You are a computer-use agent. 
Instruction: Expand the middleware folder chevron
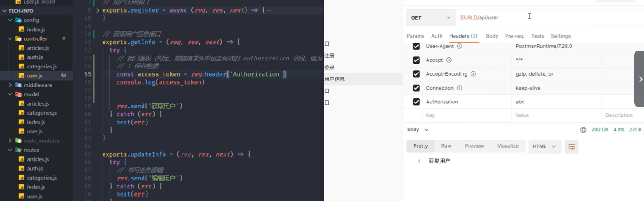point(10,85)
